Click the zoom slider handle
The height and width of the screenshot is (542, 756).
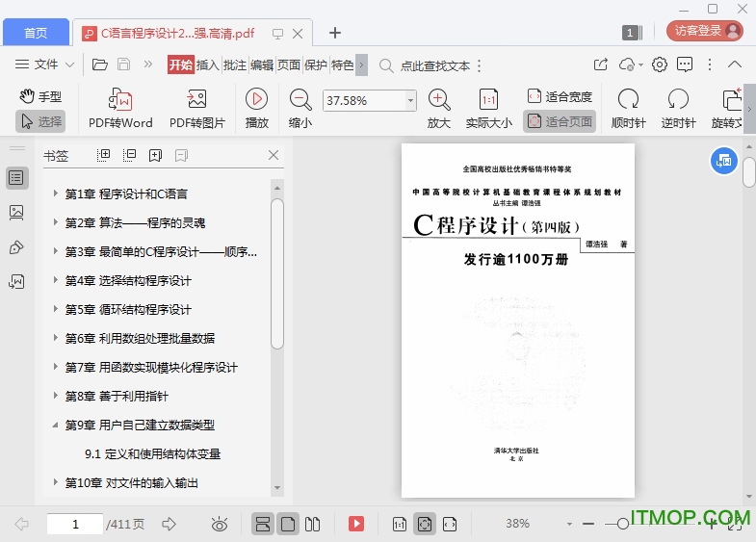(623, 524)
